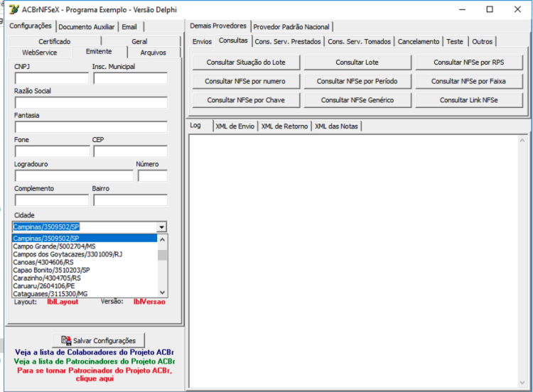The height and width of the screenshot is (392, 533).
Task: Focus the Número input field
Action: point(153,176)
